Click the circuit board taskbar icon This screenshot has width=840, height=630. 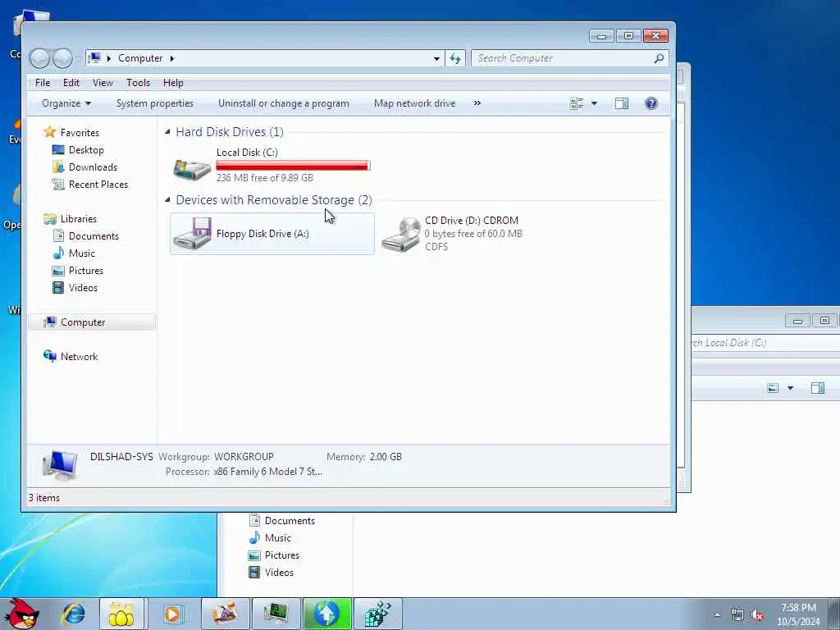pos(276,614)
